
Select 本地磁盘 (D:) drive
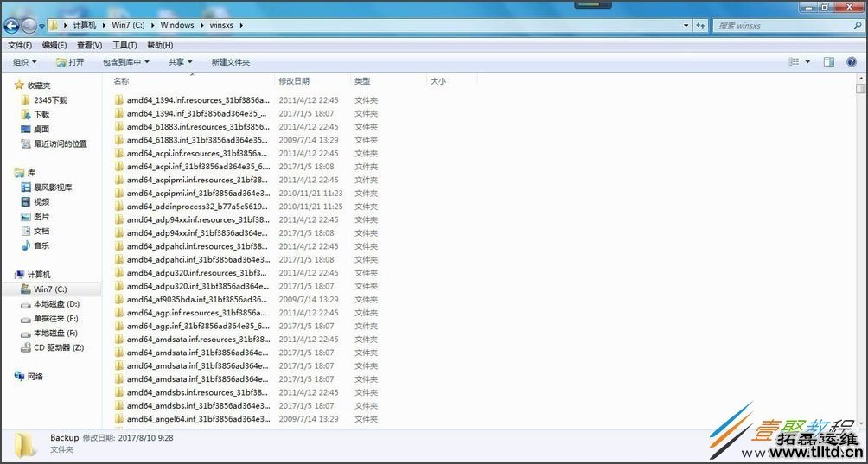click(56, 304)
